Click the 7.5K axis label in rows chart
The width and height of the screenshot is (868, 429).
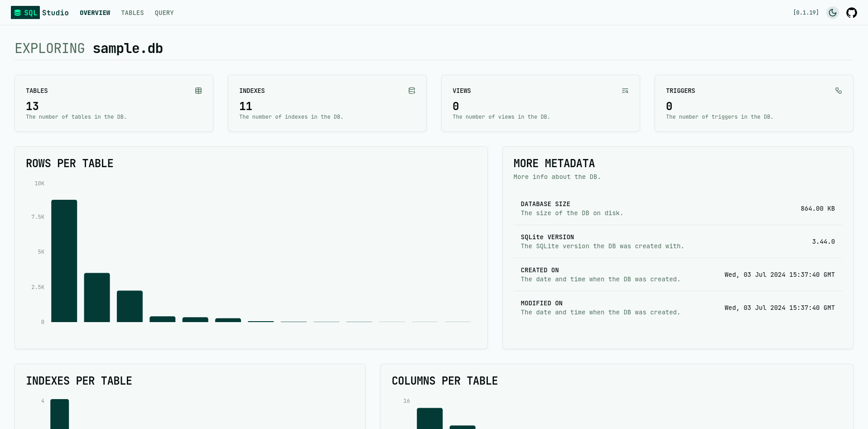point(38,217)
